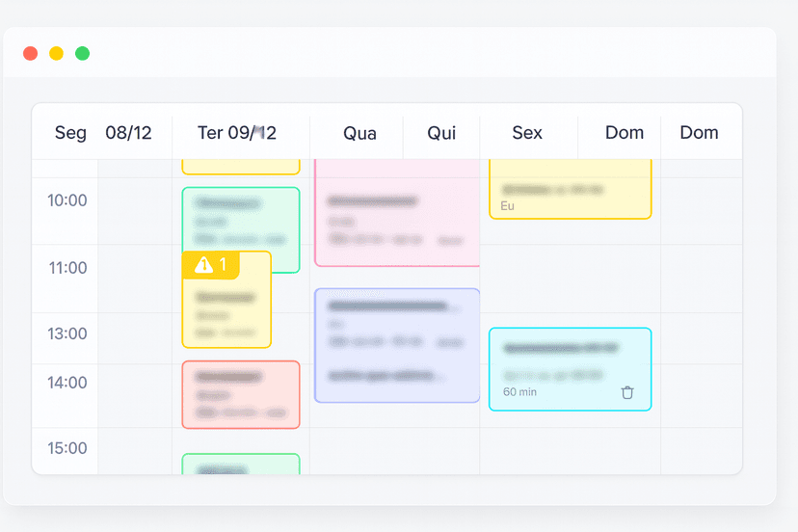Open the red event at 14:00
Viewport: 798px width, 532px height.
coord(241,394)
